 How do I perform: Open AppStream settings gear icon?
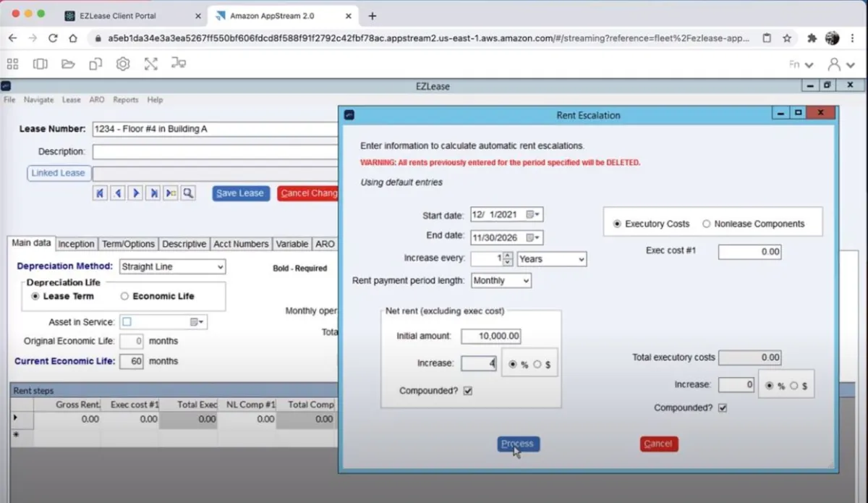123,64
